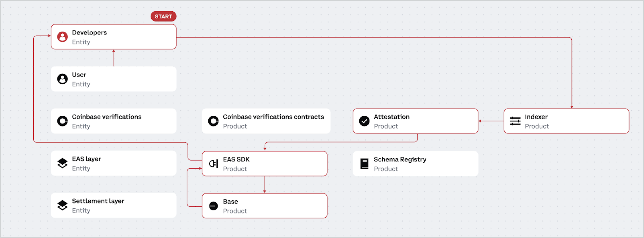Click the Base half-circle logo icon
Screen dimensions: 644x238
coord(214,206)
